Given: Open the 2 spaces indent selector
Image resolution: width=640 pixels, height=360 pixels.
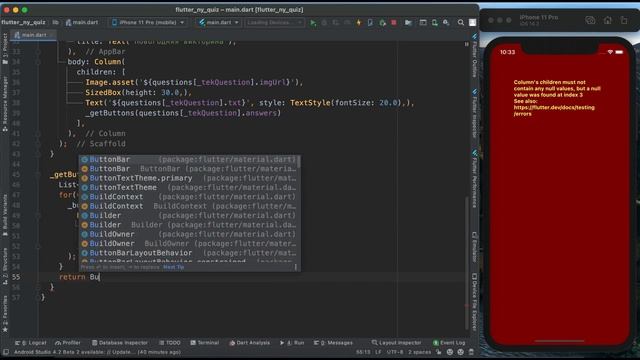Looking at the screenshot, I should click(x=419, y=352).
